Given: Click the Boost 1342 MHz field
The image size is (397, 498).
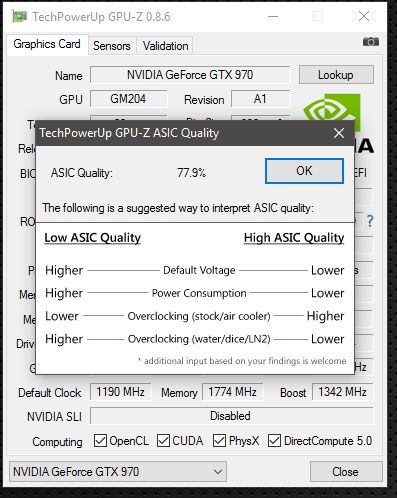Looking at the screenshot, I should 342,392.
